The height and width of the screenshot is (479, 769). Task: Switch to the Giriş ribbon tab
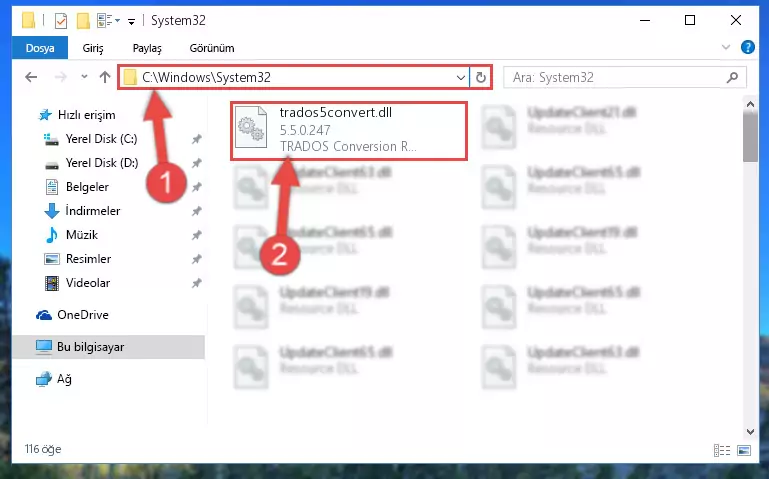[x=93, y=48]
